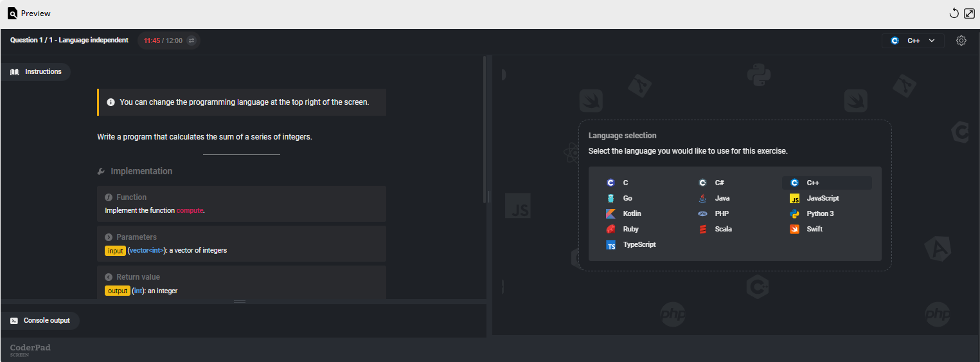Collapse the Return value section
This screenshot has height=362, width=980.
pos(109,277)
